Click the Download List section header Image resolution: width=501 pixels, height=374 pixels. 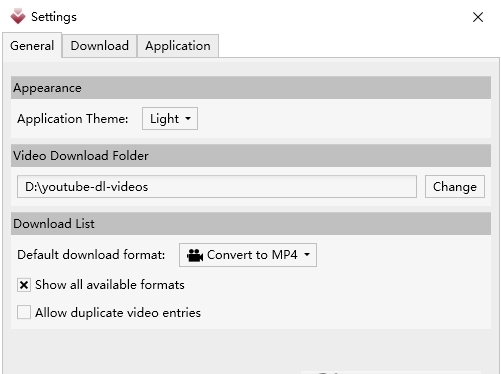[251, 224]
